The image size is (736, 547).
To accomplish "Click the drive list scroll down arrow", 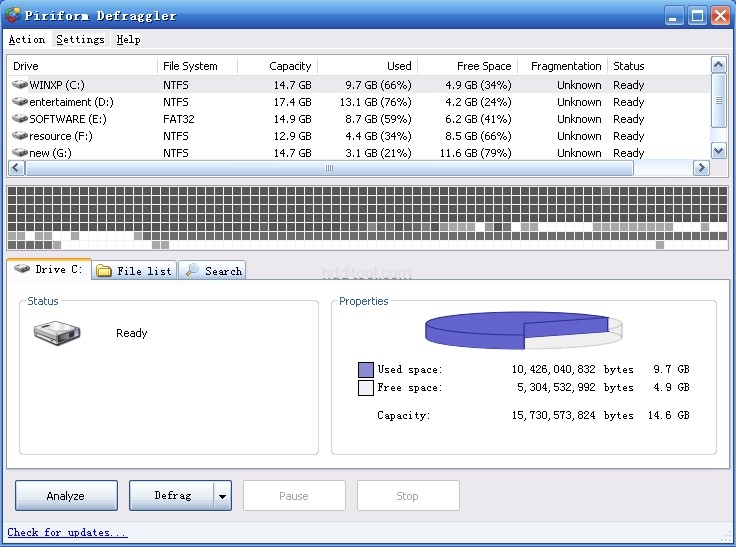I will tap(719, 151).
